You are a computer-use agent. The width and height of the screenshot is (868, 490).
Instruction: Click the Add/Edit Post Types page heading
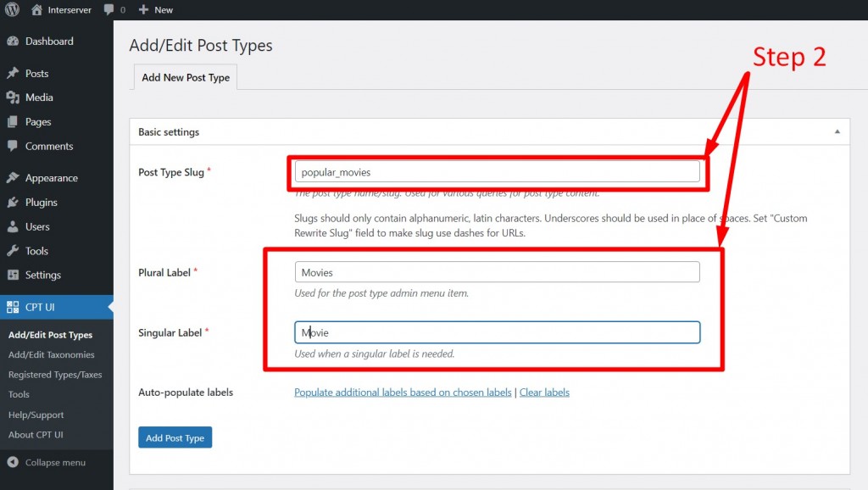tap(201, 46)
